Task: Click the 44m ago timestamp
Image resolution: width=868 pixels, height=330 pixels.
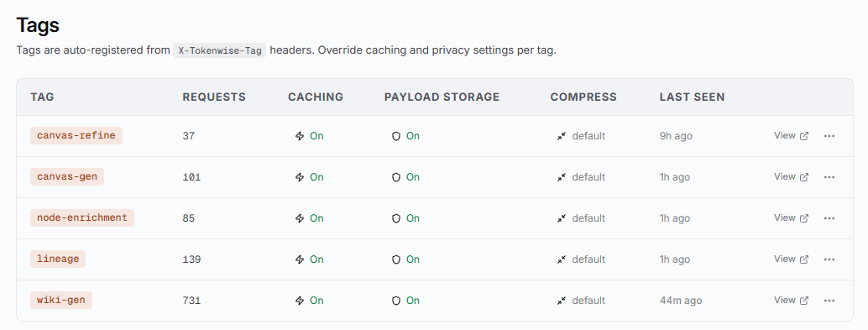Action: coord(681,301)
